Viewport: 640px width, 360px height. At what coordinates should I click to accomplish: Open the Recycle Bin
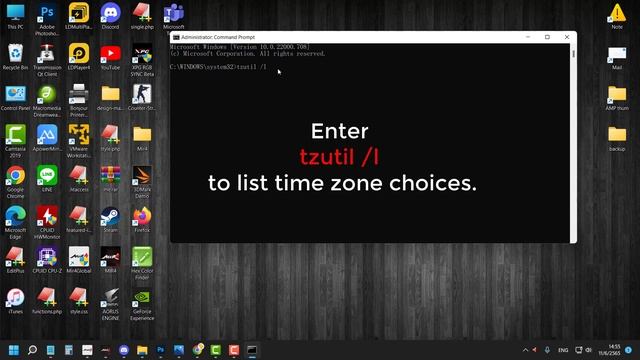[16, 57]
